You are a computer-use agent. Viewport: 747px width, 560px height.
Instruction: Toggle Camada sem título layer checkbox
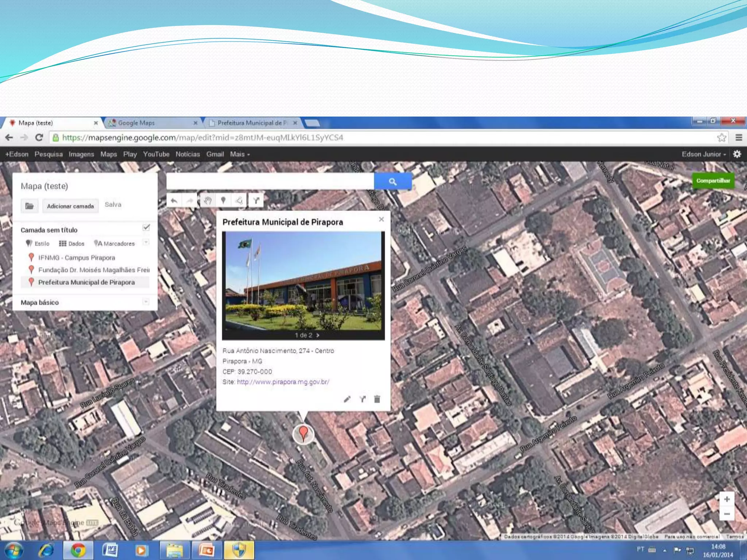146,228
